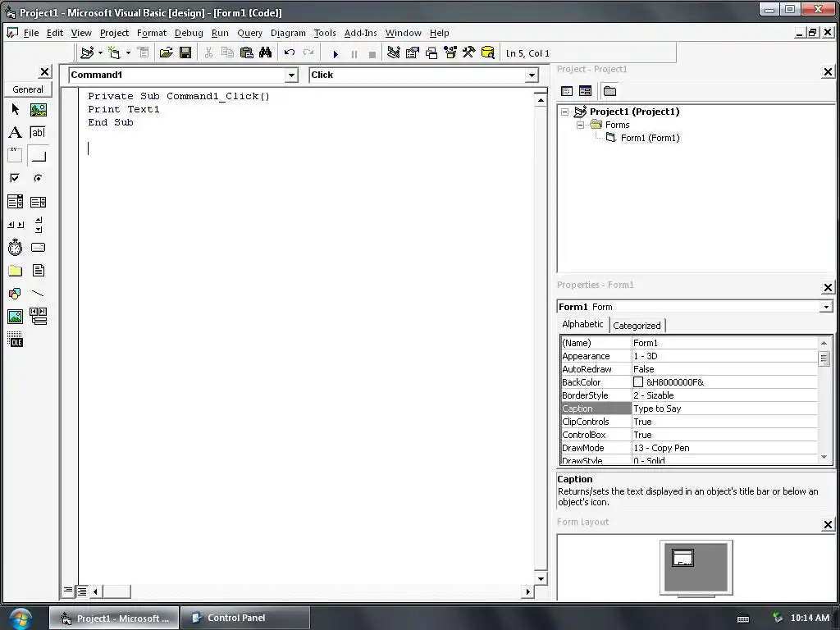The width and height of the screenshot is (840, 630).
Task: Open Control Panel from the taskbar
Action: click(244, 618)
